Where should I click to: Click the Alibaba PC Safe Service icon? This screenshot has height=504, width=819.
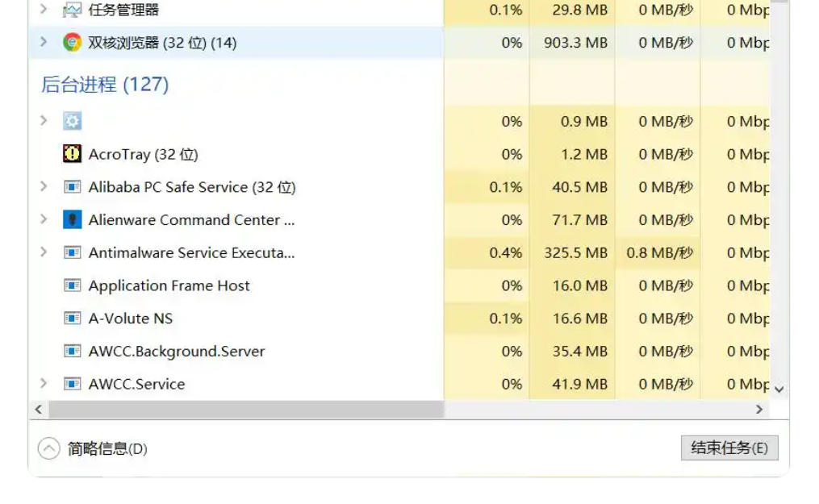(x=72, y=187)
